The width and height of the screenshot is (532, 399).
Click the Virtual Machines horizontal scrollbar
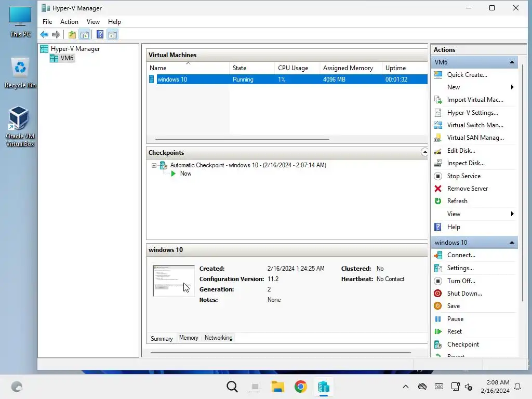coord(242,139)
